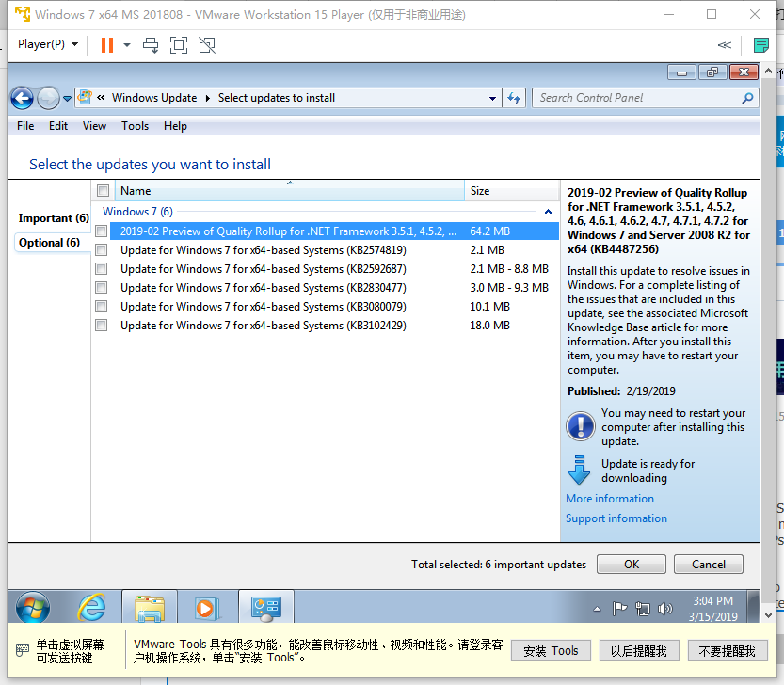Click the 10.1 MB size cell

click(x=489, y=307)
